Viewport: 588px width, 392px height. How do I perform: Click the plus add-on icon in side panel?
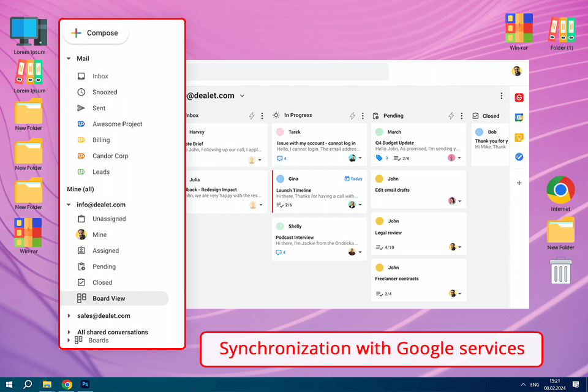click(519, 183)
